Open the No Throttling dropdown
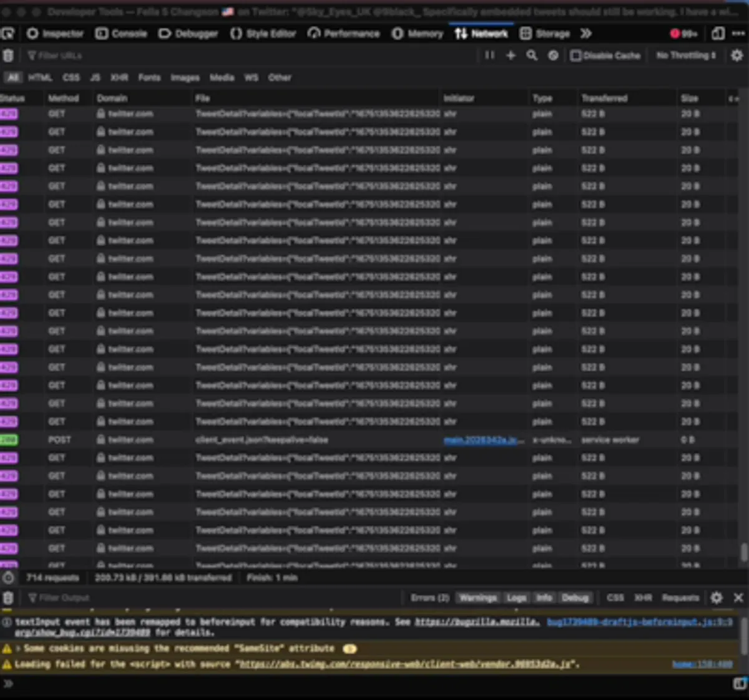749x700 pixels. (x=685, y=56)
